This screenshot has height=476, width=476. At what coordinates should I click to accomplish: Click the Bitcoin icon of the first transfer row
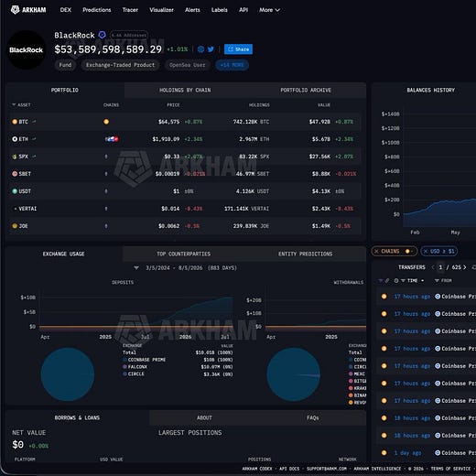point(384,297)
